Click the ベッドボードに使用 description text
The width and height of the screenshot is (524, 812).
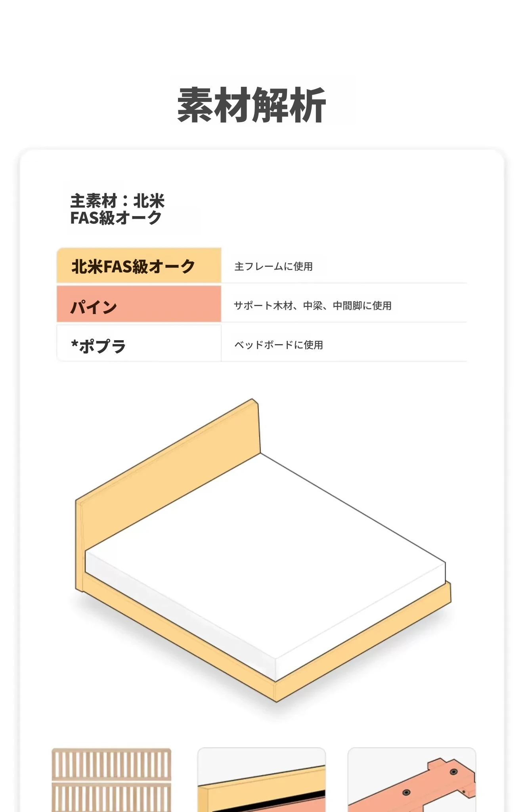(278, 345)
